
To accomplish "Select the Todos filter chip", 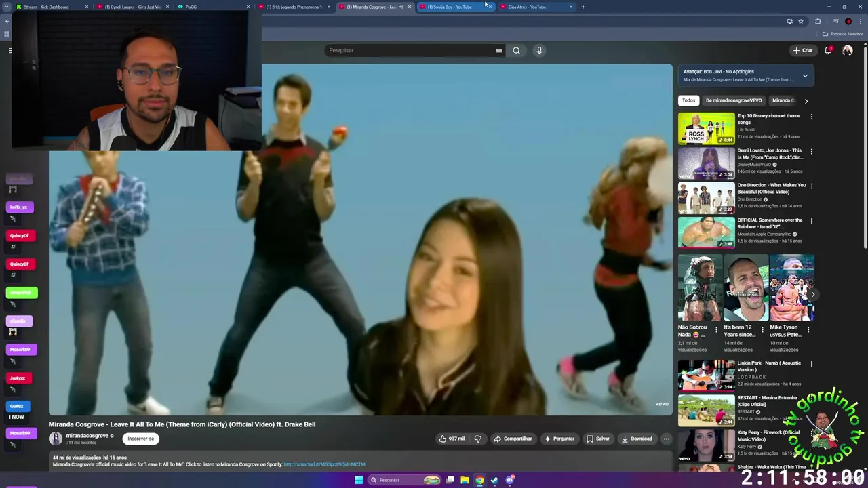I will tap(688, 100).
